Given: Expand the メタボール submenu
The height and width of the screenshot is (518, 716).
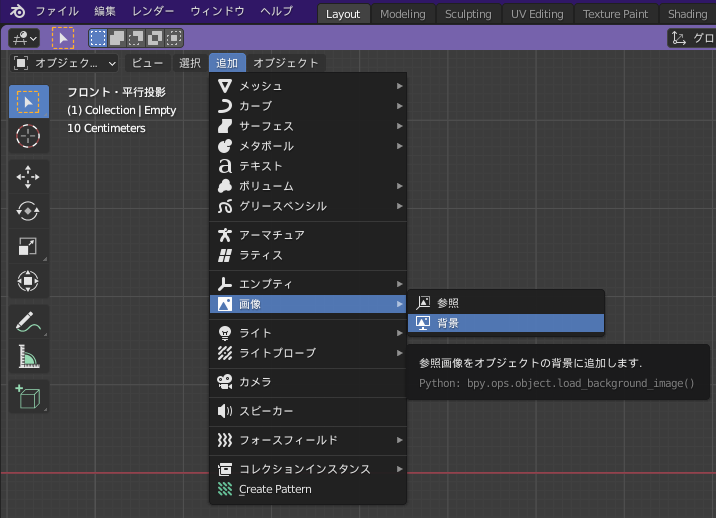Looking at the screenshot, I should tap(308, 146).
